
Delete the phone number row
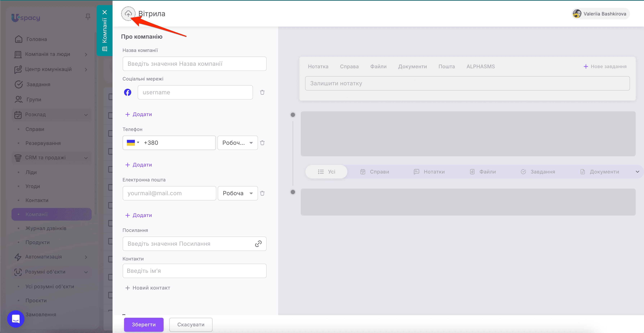click(x=262, y=143)
